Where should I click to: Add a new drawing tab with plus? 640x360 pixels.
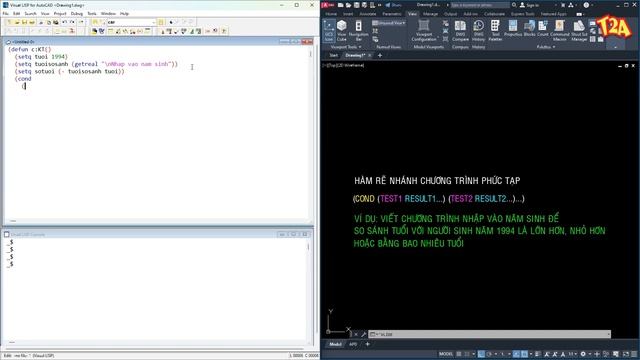pyautogui.click(x=380, y=55)
